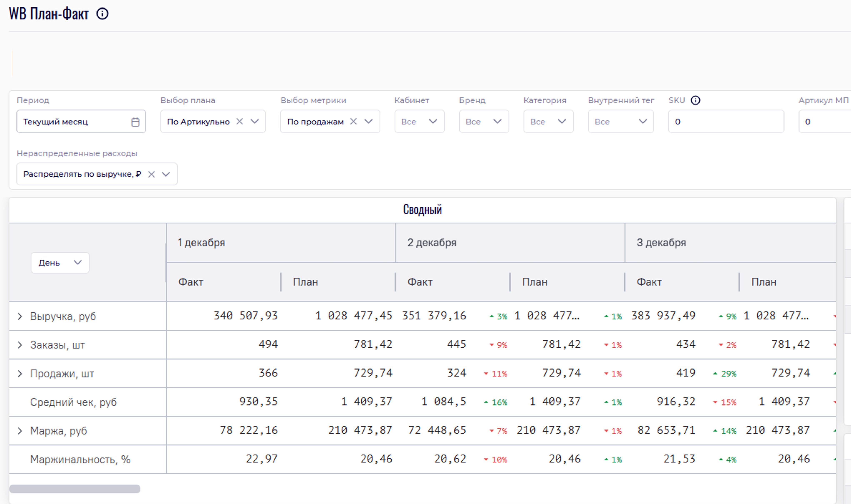Open the Выбор метрики dropdown arrow
This screenshot has height=504, width=851.
click(368, 122)
